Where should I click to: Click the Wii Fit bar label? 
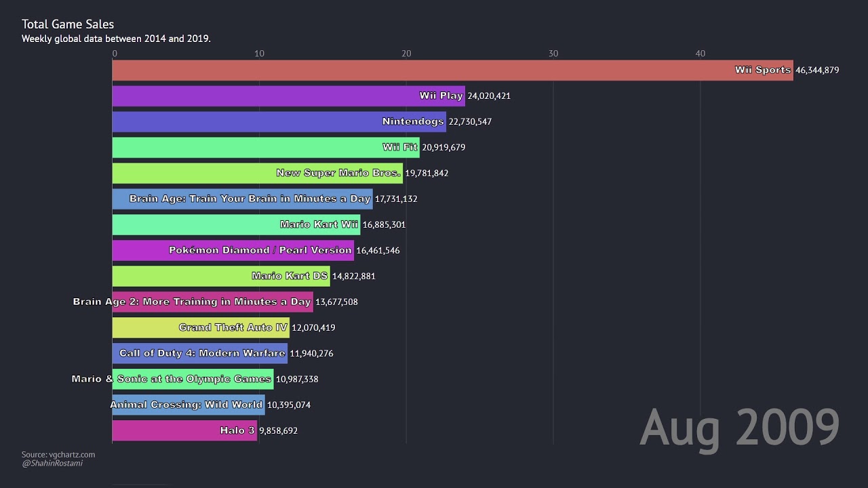400,147
